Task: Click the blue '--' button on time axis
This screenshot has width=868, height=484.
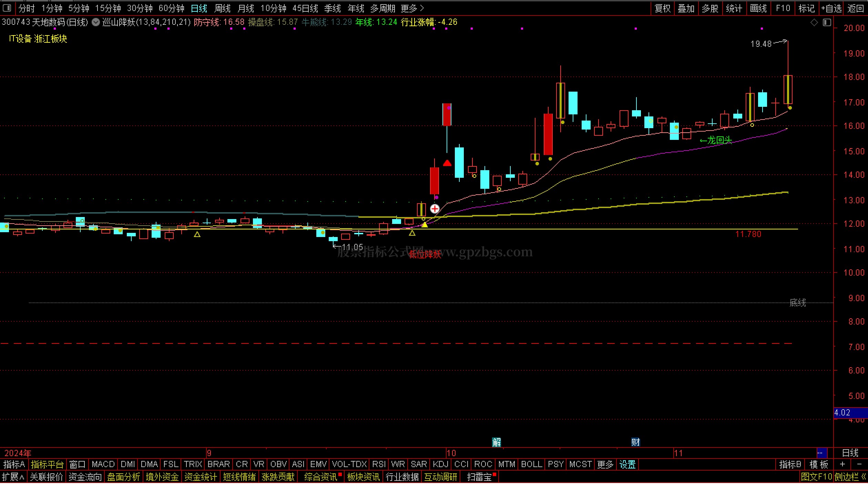Action: [822, 453]
